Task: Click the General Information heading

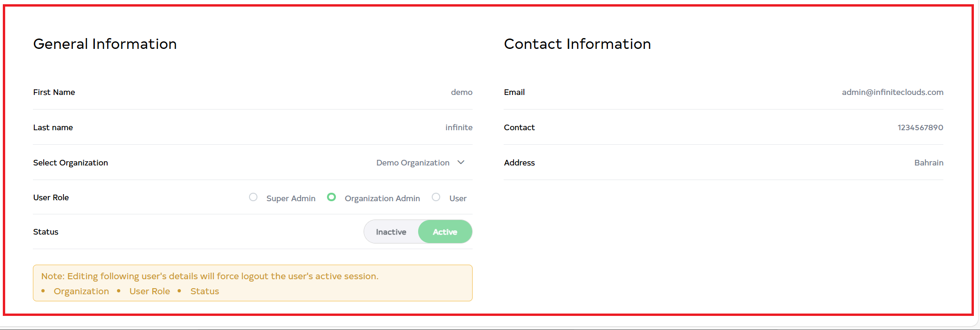Action: [x=105, y=44]
